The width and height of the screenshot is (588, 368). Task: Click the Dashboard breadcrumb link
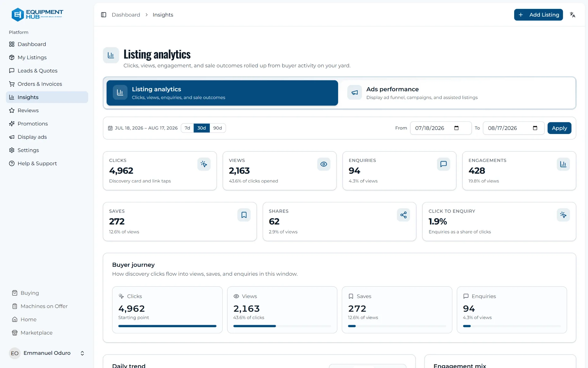pyautogui.click(x=126, y=15)
